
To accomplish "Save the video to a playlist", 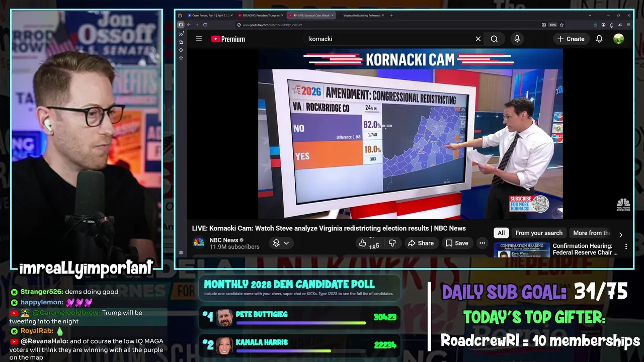I will click(x=457, y=243).
